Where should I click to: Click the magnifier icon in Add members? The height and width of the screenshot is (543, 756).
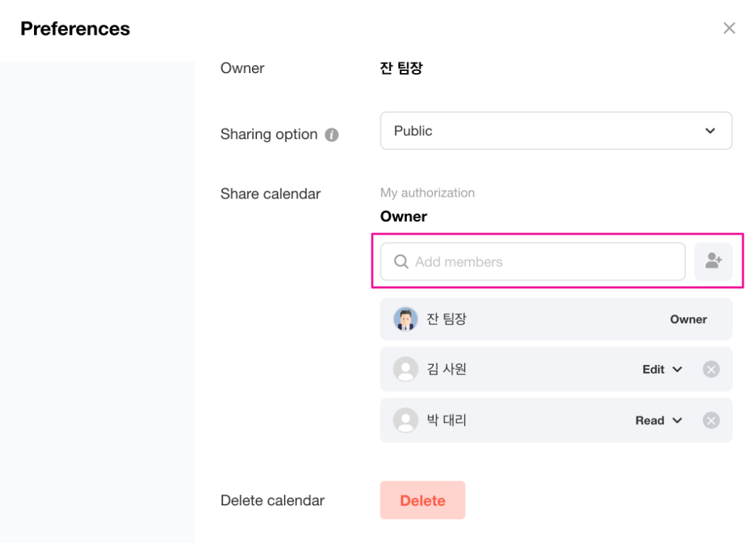(401, 262)
